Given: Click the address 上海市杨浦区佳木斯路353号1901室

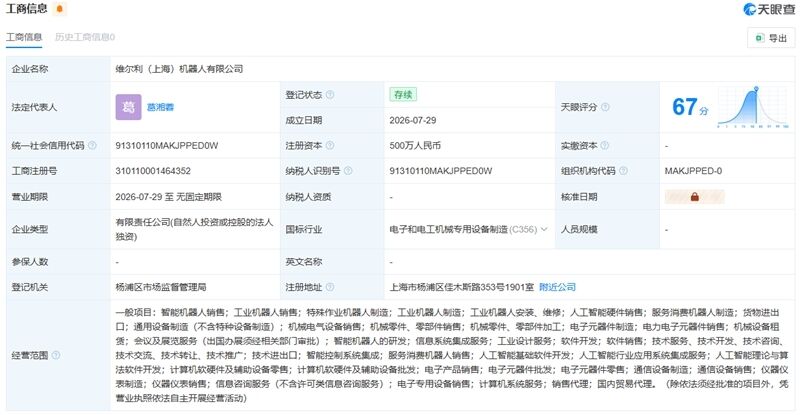Looking at the screenshot, I should pyautogui.click(x=462, y=287).
